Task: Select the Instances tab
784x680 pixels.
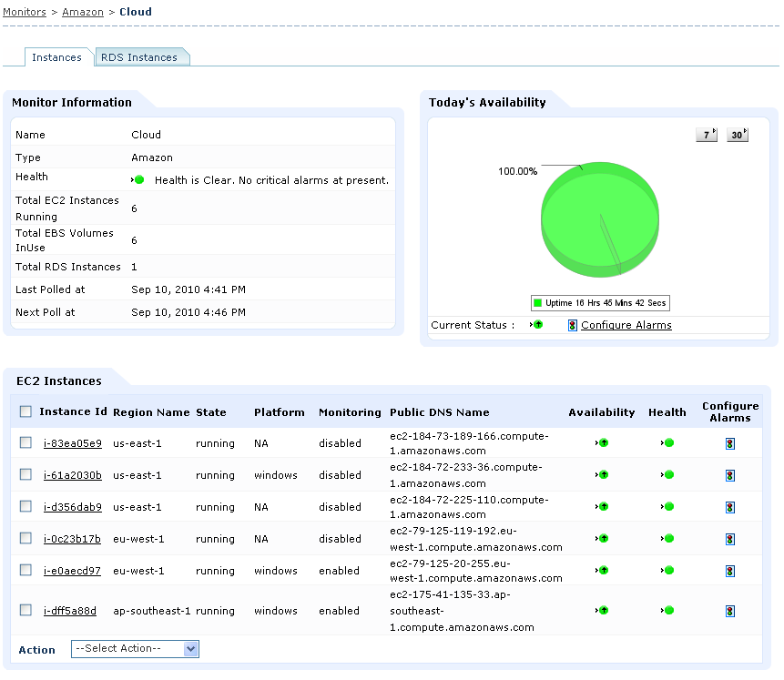Action: pyautogui.click(x=56, y=57)
